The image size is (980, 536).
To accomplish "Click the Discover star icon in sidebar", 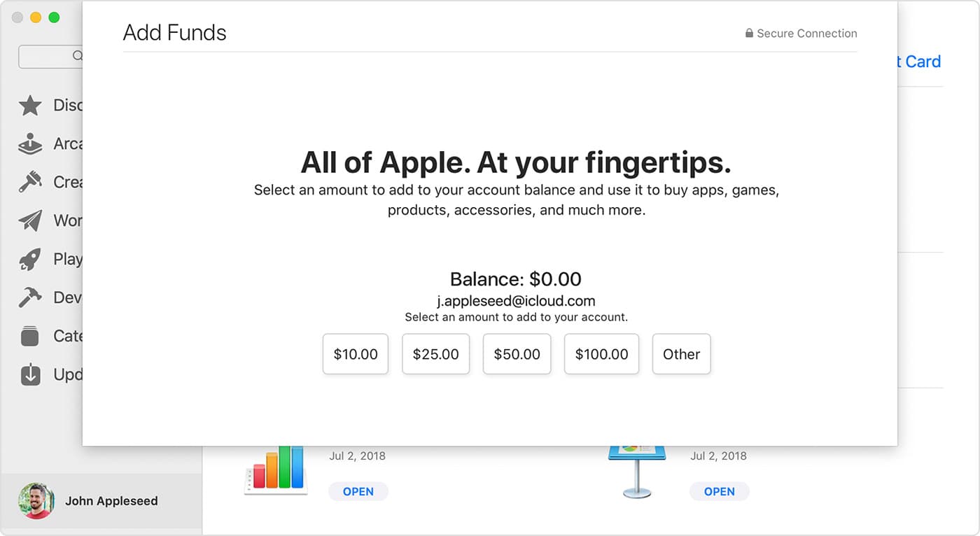I will (x=30, y=106).
